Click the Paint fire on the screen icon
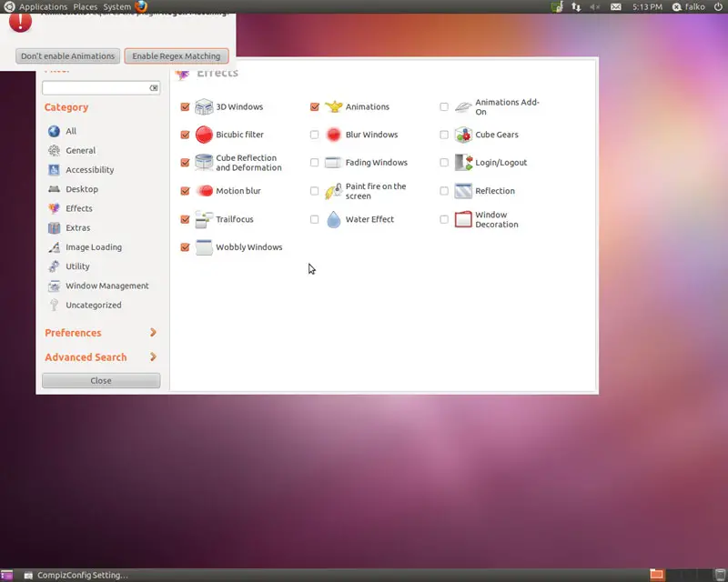This screenshot has height=582, width=728. click(333, 191)
